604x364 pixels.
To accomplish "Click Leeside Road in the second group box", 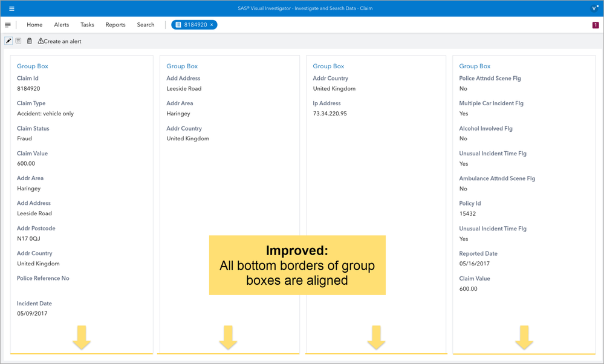I will (184, 89).
